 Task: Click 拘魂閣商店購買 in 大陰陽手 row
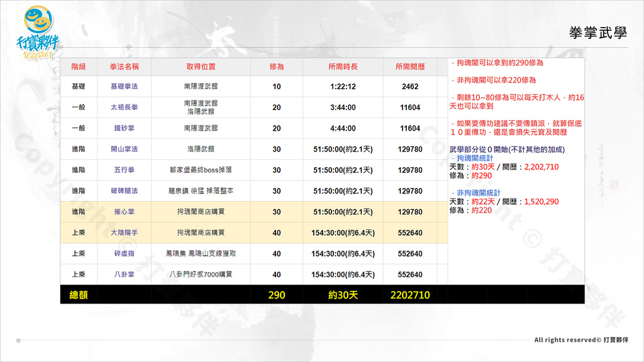click(x=201, y=233)
